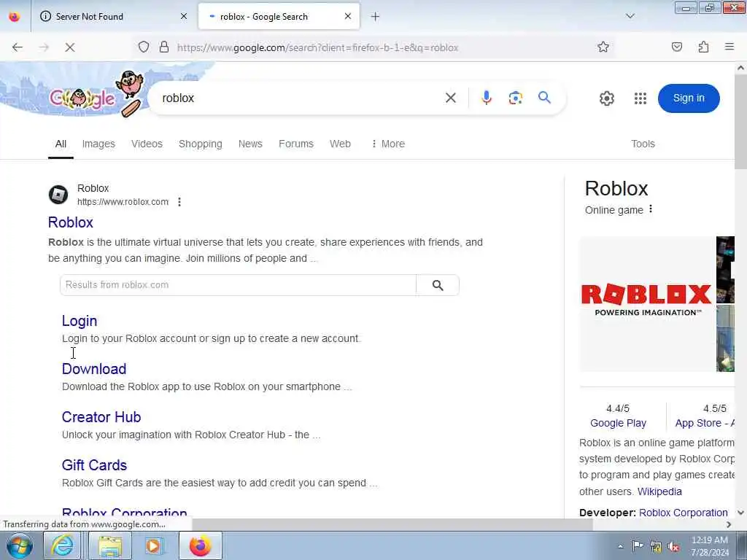Screen dimensions: 747x560
Task: Bookmark this page with the star icon
Action: [603, 47]
